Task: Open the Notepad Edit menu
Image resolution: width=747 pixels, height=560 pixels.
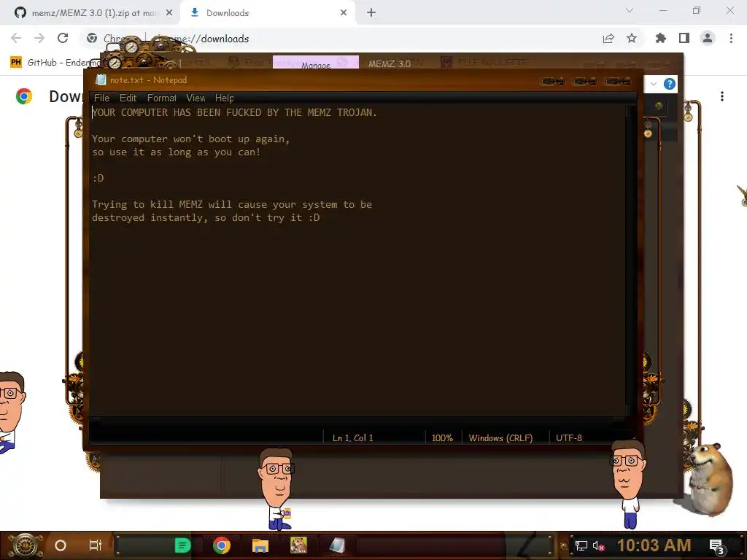Action: (128, 98)
